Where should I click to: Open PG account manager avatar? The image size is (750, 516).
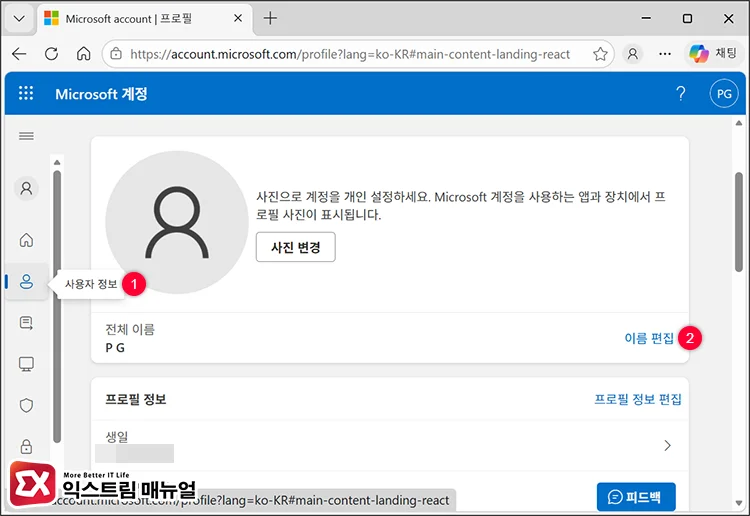point(724,93)
